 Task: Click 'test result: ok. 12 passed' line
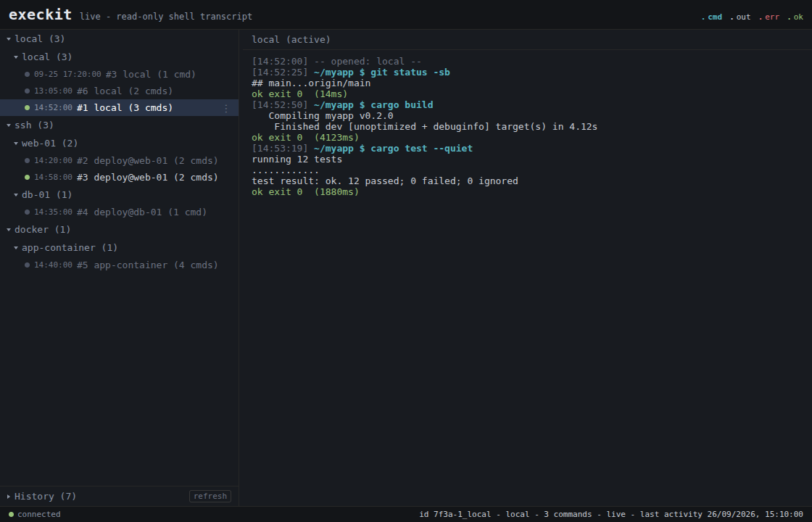385,181
